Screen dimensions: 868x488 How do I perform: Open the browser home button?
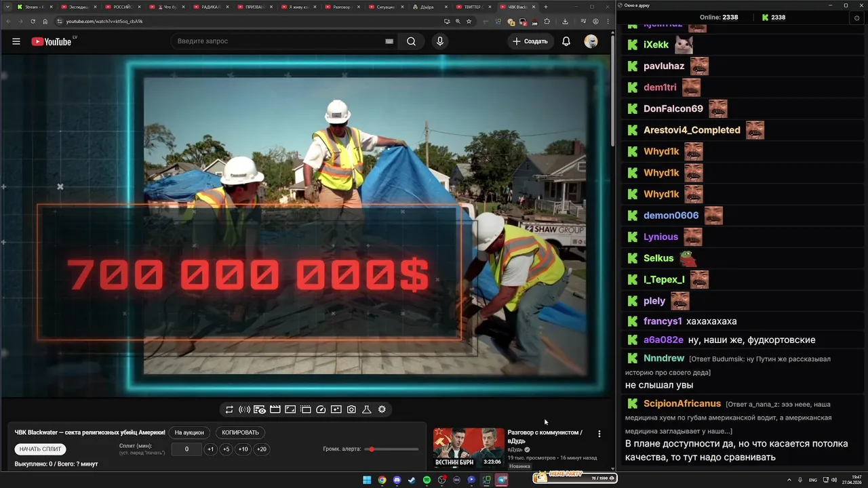[45, 21]
